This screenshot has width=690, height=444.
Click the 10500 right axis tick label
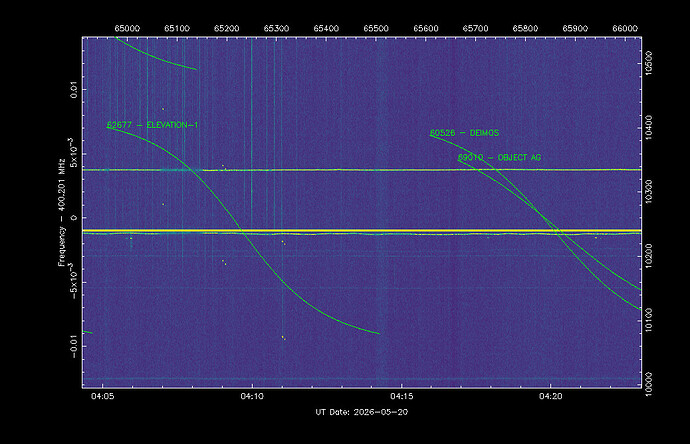coord(648,64)
